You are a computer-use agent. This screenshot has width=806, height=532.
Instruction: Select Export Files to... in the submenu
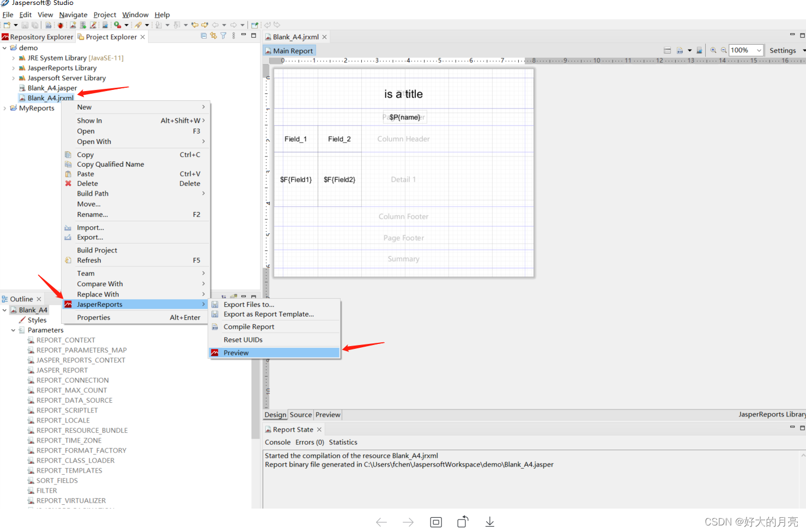click(x=274, y=304)
